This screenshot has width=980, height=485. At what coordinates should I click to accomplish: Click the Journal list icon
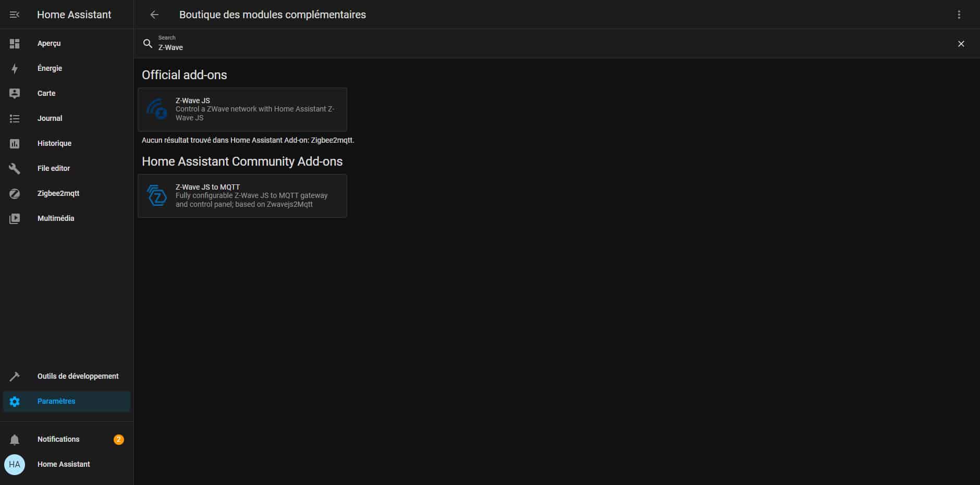pyautogui.click(x=15, y=119)
